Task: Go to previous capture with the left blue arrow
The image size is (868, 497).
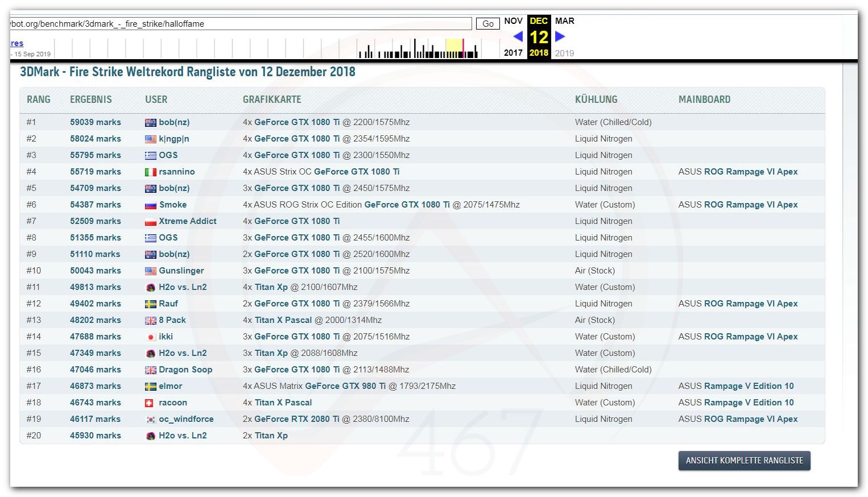Action: 518,36
